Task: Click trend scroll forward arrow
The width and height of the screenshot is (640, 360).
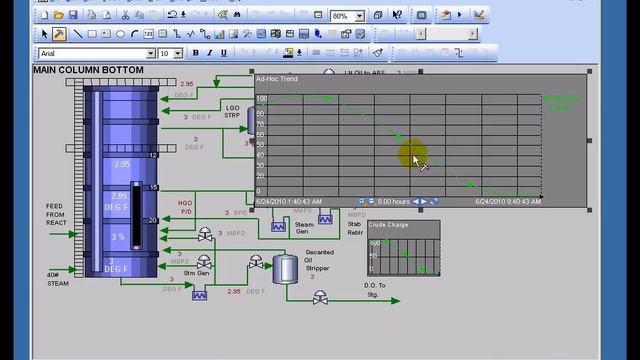Action: click(424, 201)
